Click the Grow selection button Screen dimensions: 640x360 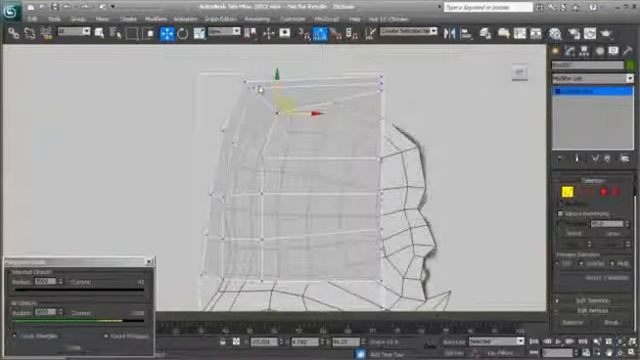coord(613,233)
